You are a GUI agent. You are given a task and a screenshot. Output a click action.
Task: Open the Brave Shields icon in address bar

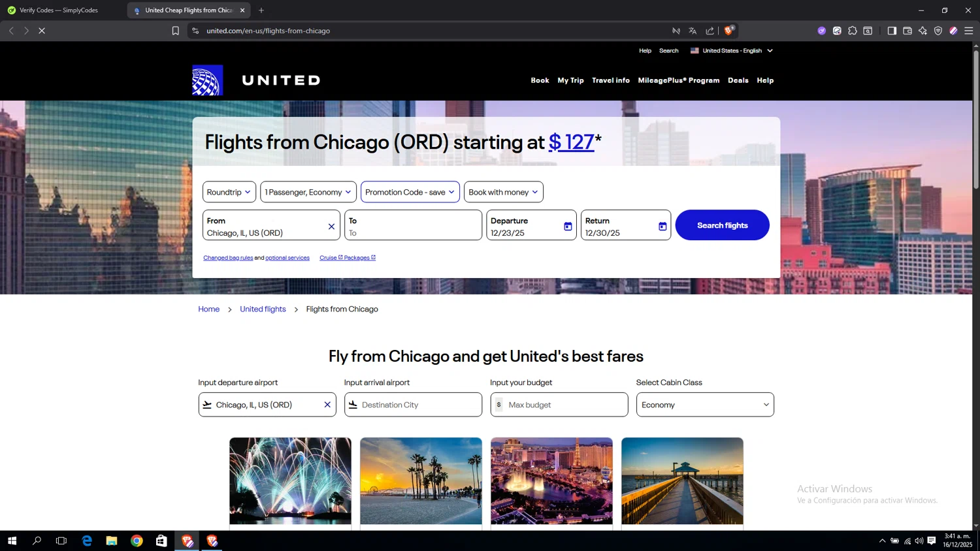(x=729, y=31)
